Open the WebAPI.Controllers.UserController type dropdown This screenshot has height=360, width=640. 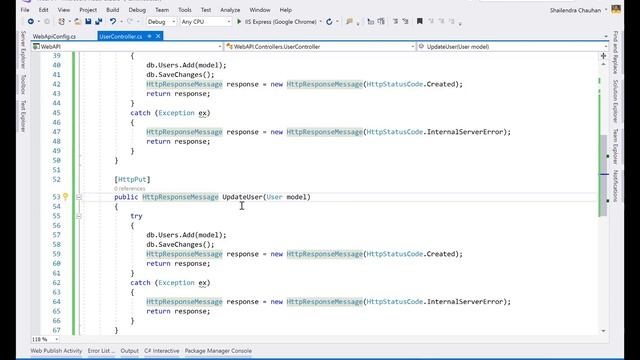[320, 47]
